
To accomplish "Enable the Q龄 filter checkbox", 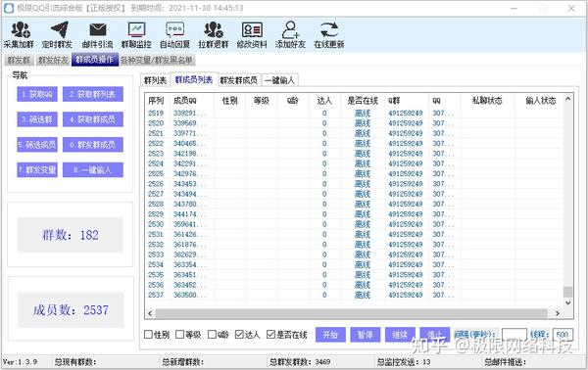I will (213, 334).
